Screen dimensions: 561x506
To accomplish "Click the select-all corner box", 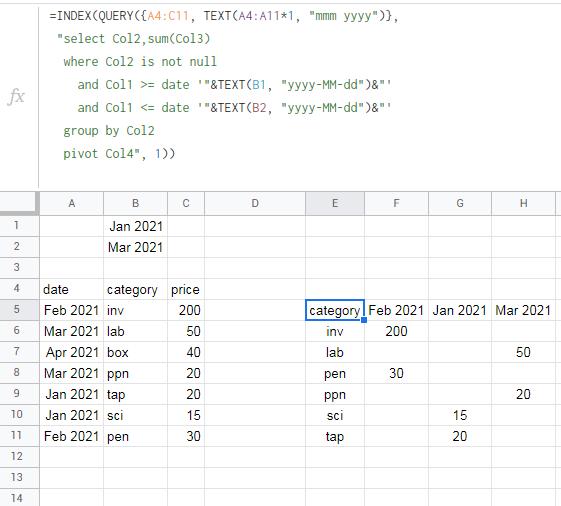I will coord(19,203).
